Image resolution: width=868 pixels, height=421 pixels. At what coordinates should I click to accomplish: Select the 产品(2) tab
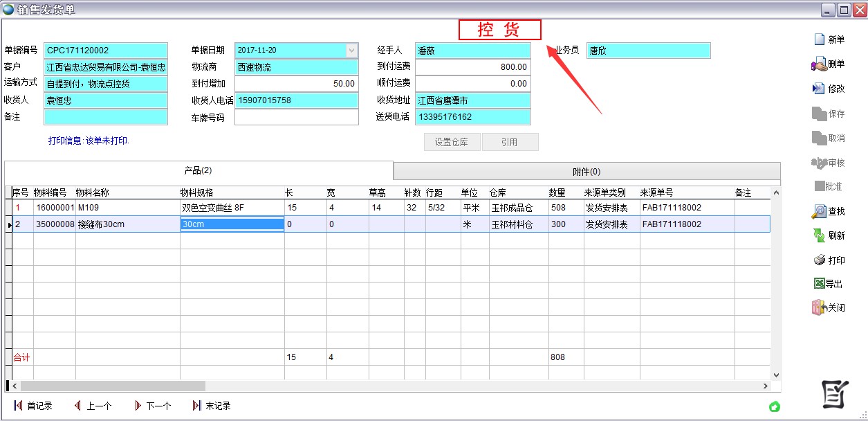point(198,170)
